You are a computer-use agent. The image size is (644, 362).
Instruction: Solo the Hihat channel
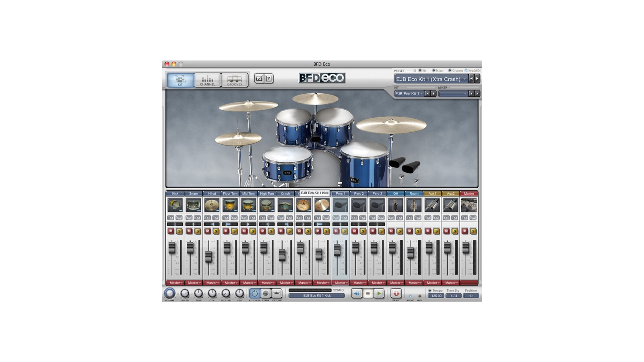click(x=216, y=231)
